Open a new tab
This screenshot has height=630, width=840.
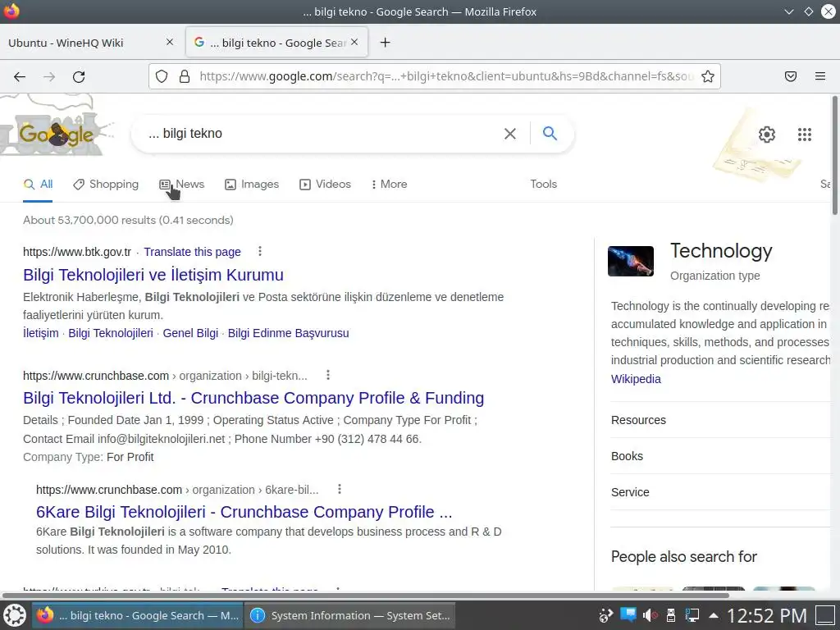[386, 43]
